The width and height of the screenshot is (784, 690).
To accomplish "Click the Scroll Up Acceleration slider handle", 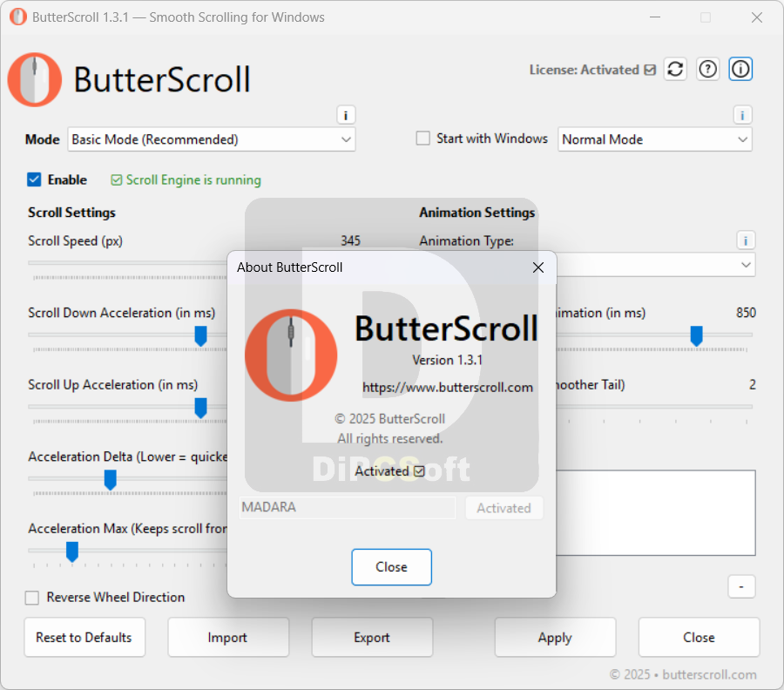I will tap(200, 408).
